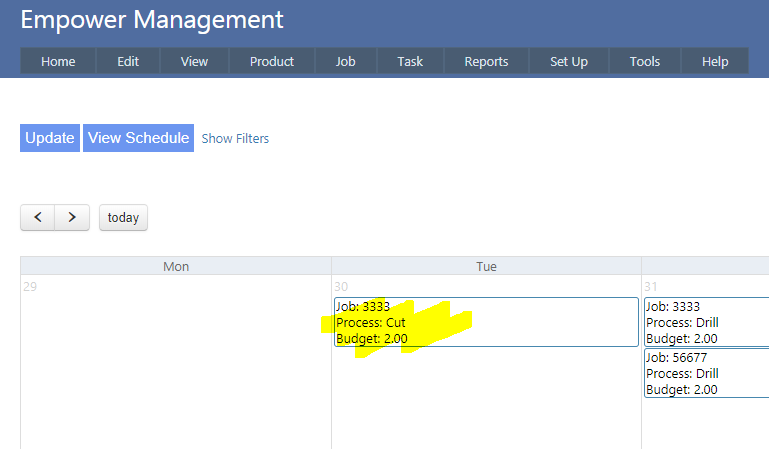Go to previous calendar period arrow
Screen dimensions: 769x449
click(37, 218)
